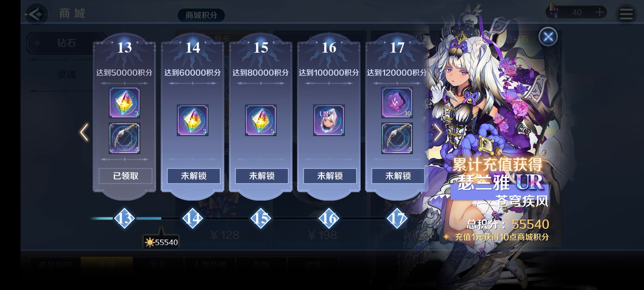Close the cumulative recharge reward popup

[548, 37]
